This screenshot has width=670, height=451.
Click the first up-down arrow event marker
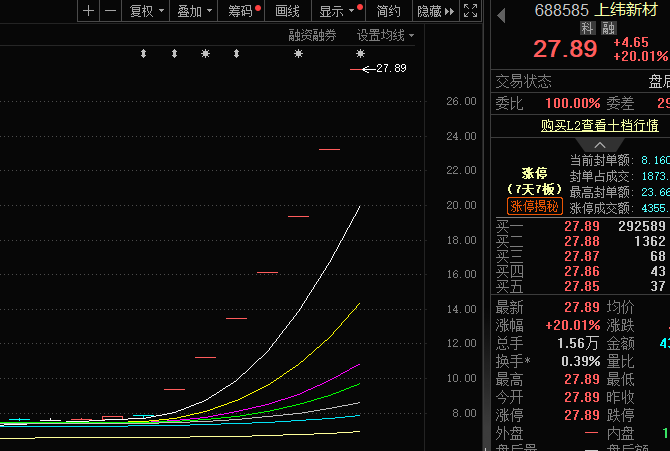click(143, 53)
